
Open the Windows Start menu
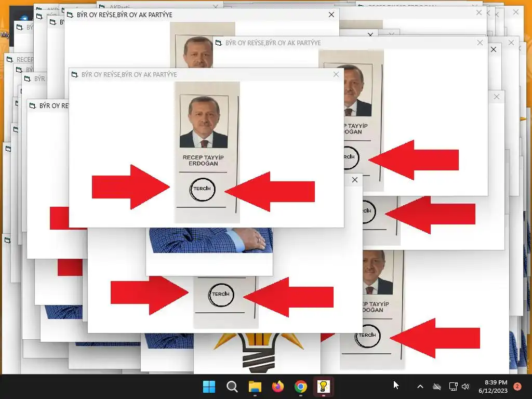tap(209, 387)
